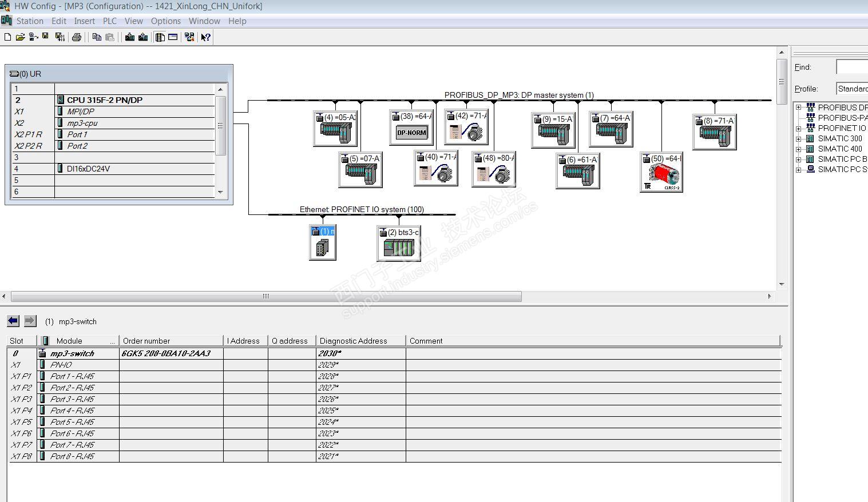Open the Help menu
This screenshot has height=502, width=868.
coord(237,21)
